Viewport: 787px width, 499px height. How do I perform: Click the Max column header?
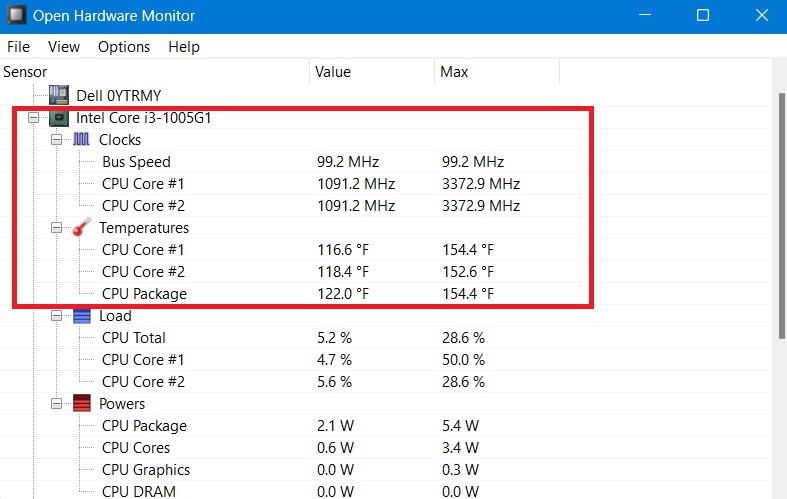pos(497,72)
